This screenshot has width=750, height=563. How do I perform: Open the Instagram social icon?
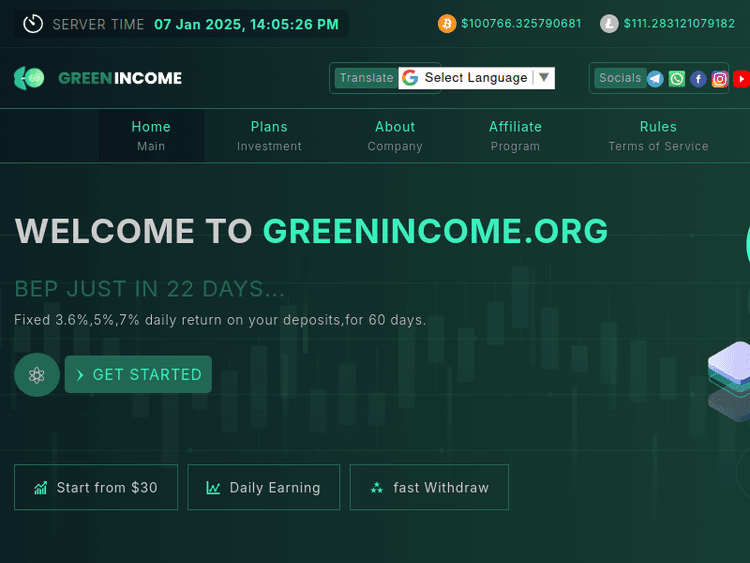(x=720, y=79)
